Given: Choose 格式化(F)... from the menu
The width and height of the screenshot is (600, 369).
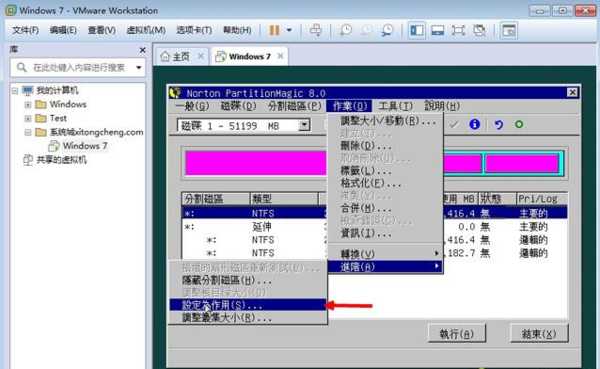Looking at the screenshot, I should (x=386, y=183).
